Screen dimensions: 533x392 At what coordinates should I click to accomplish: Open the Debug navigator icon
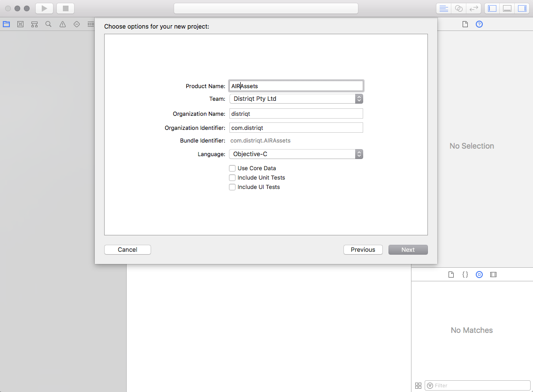91,24
